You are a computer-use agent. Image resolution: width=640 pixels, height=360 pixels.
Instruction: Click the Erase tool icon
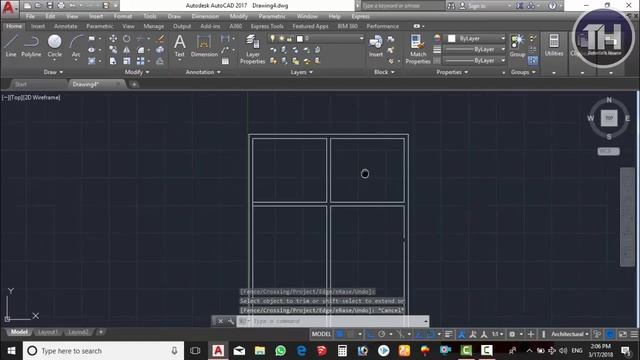[x=161, y=38]
